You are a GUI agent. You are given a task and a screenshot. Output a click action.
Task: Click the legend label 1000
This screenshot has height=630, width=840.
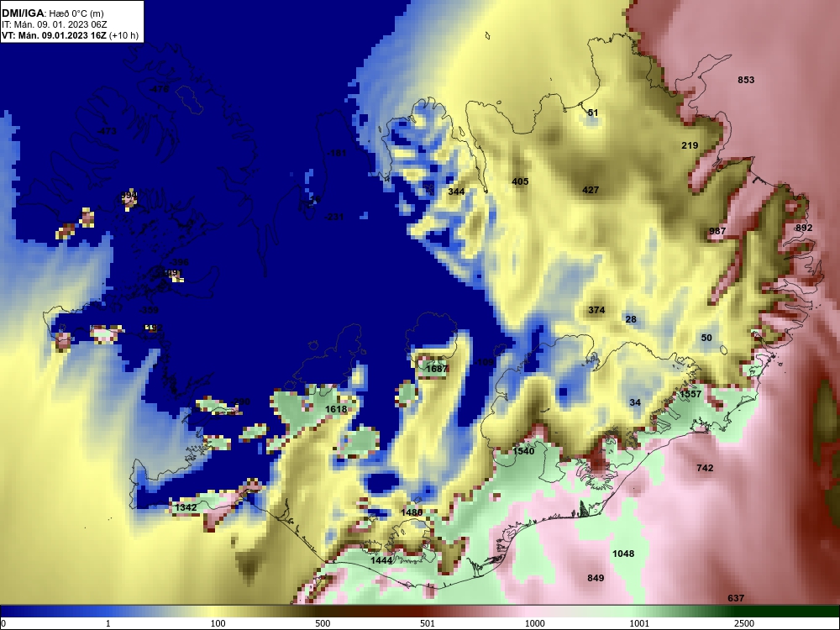[x=534, y=623]
